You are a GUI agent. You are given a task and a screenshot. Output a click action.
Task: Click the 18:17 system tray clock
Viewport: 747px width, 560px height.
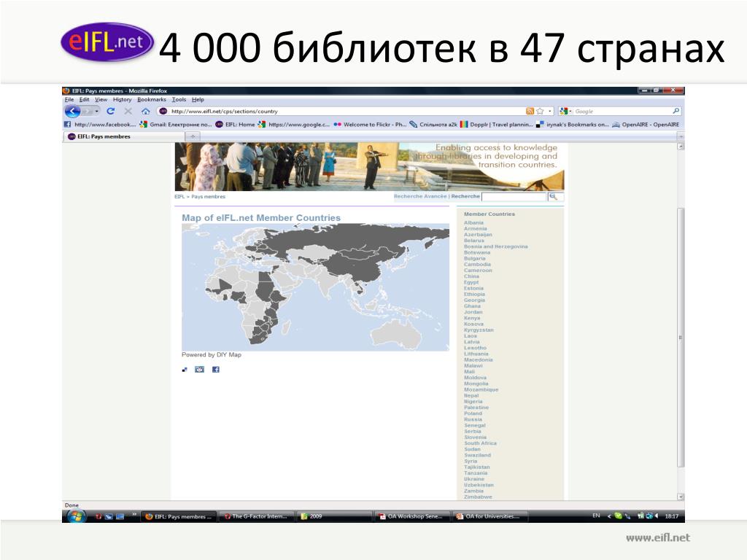point(672,516)
